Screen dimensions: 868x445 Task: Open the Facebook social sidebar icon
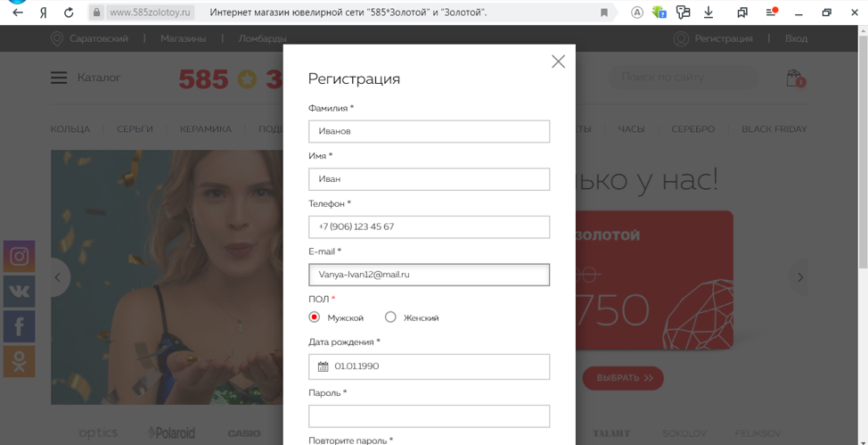click(x=19, y=326)
